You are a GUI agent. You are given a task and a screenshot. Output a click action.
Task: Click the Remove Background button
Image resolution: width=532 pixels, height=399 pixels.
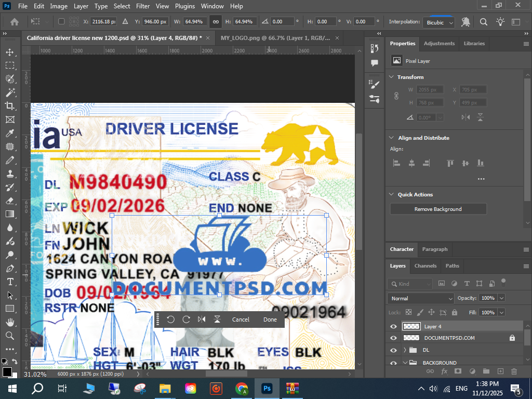pos(438,209)
